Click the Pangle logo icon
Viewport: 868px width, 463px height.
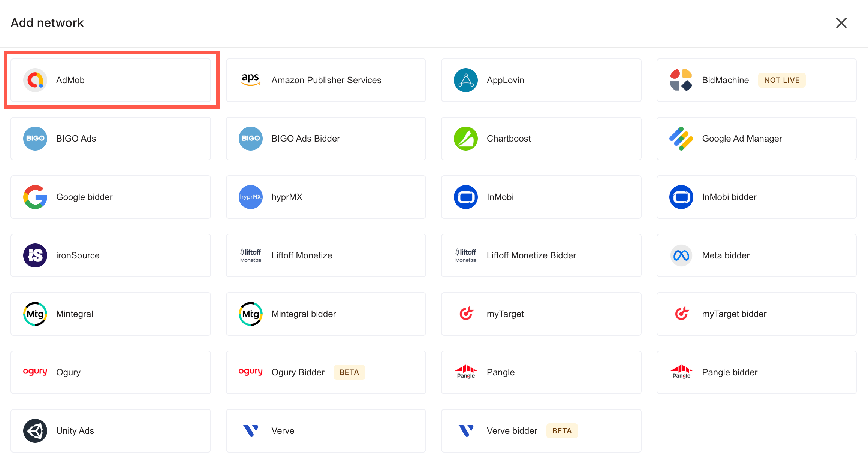[466, 372]
